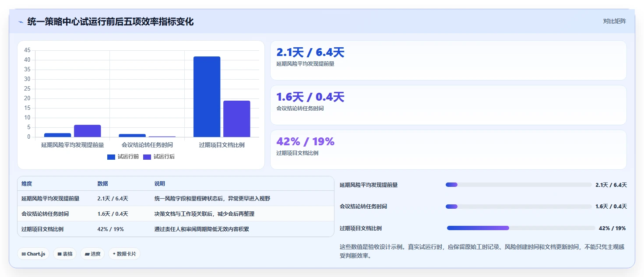This screenshot has width=644, height=277.
Task: Select the Chart.js chip
Action: [x=33, y=254]
